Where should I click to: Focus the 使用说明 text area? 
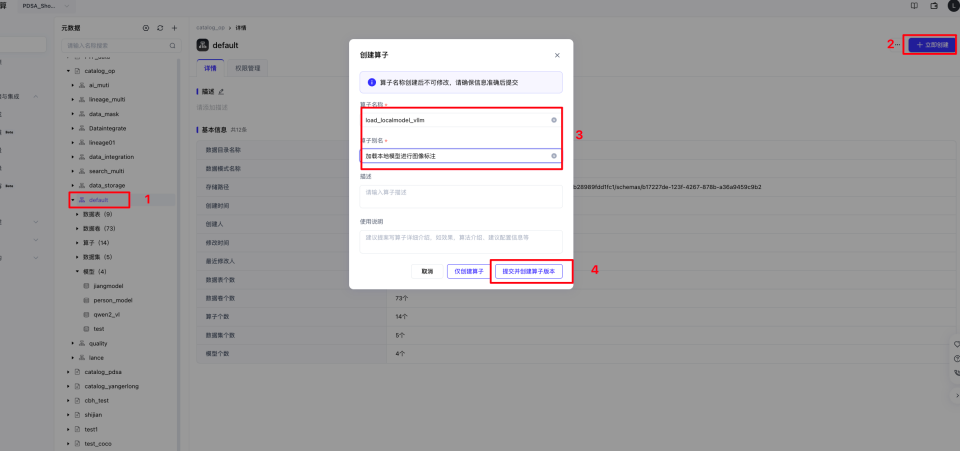point(460,241)
